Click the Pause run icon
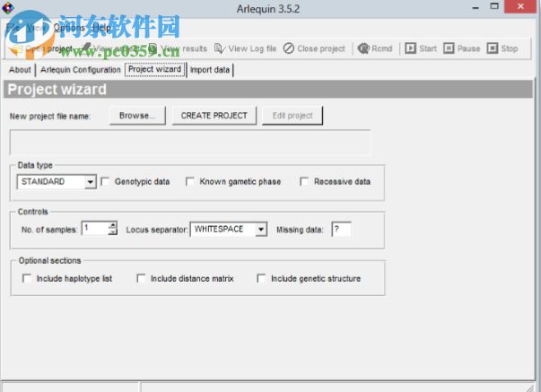 coord(449,48)
